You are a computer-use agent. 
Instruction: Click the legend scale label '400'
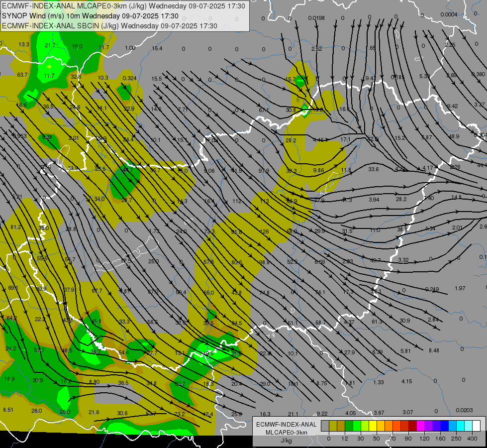point(472,439)
